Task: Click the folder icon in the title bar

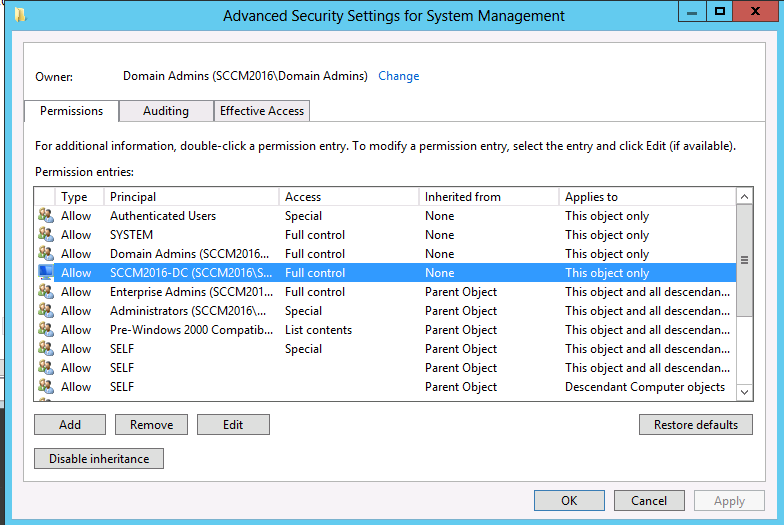Action: click(20, 15)
